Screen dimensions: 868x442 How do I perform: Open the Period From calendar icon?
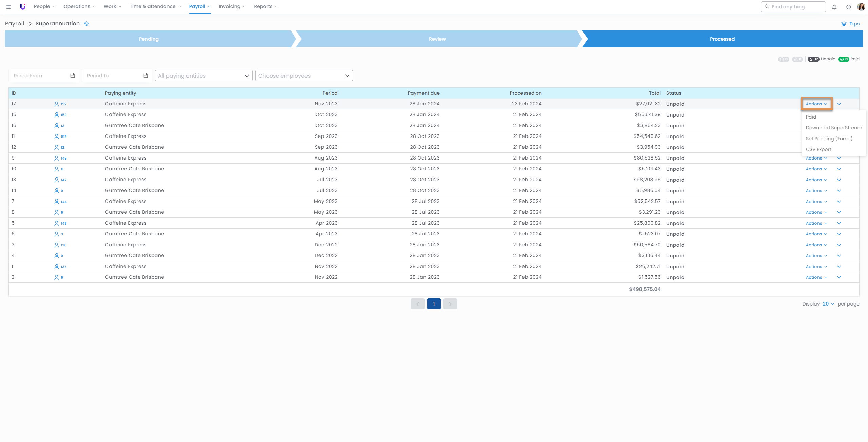[72, 76]
